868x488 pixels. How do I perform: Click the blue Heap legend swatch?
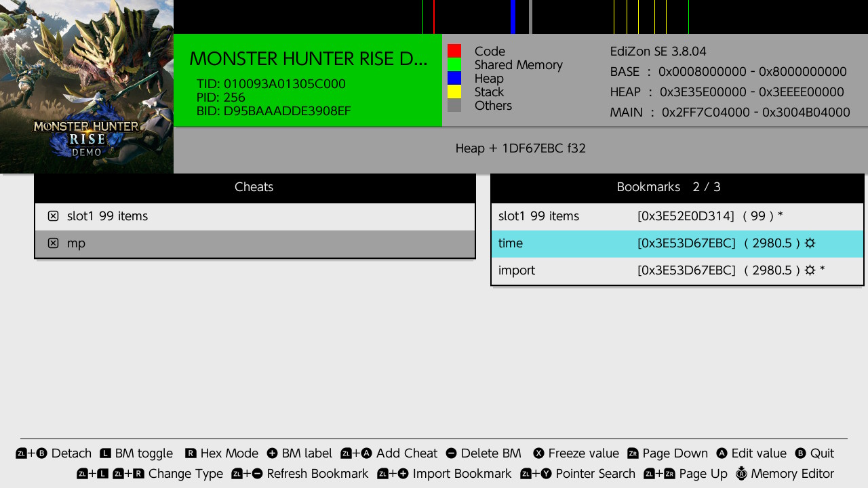coord(454,78)
